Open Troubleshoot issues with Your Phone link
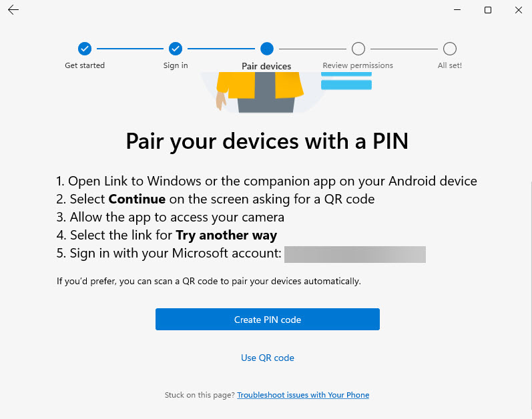532x419 pixels. click(x=303, y=395)
